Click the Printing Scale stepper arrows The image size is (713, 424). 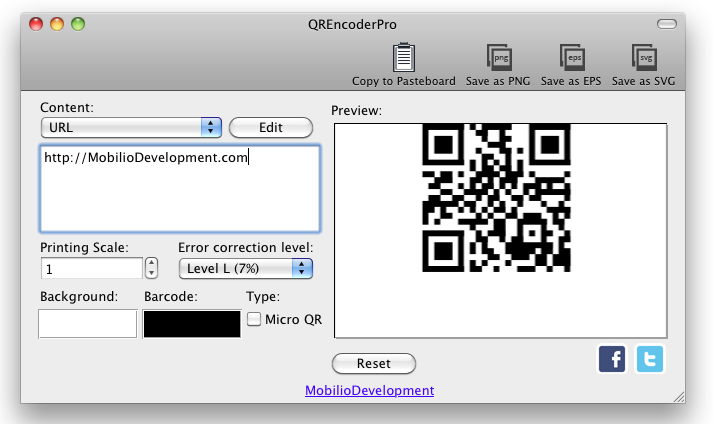click(151, 268)
